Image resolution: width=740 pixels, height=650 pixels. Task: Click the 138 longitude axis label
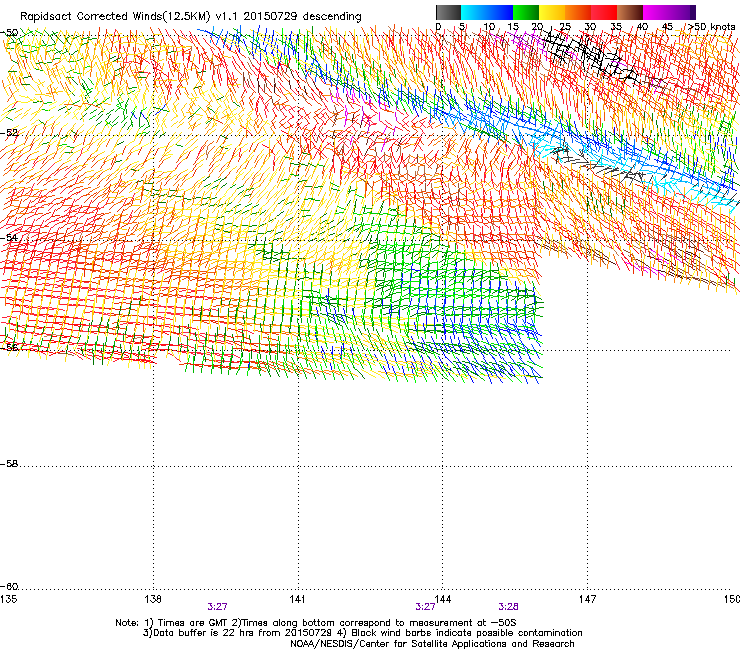point(153,599)
